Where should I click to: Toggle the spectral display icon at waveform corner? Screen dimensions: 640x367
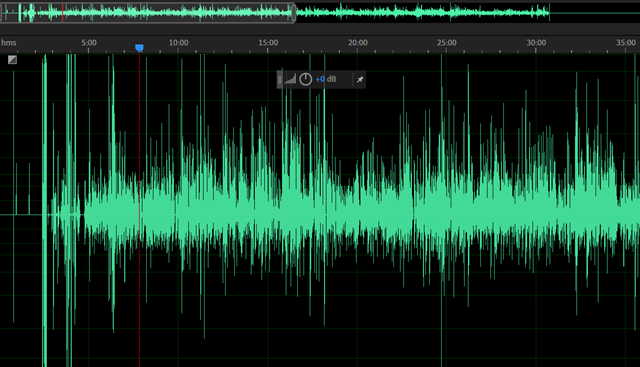pos(12,60)
